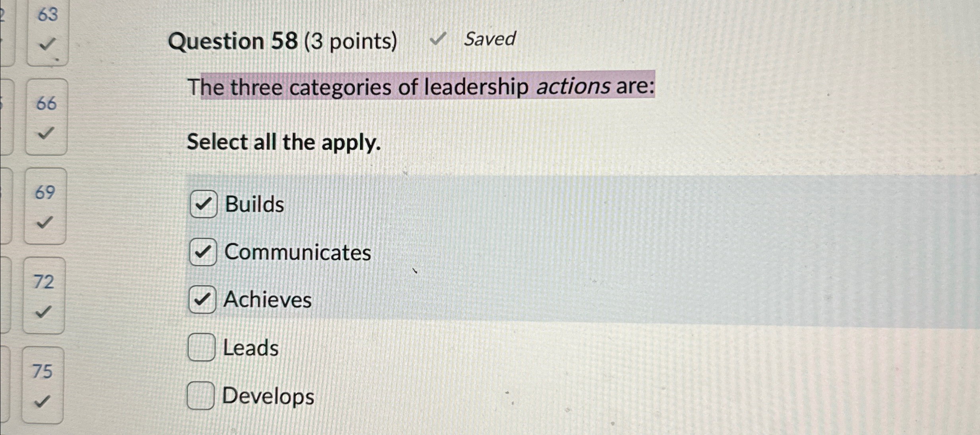Click the checkmark icon under question 69
The image size is (980, 435).
(x=45, y=223)
